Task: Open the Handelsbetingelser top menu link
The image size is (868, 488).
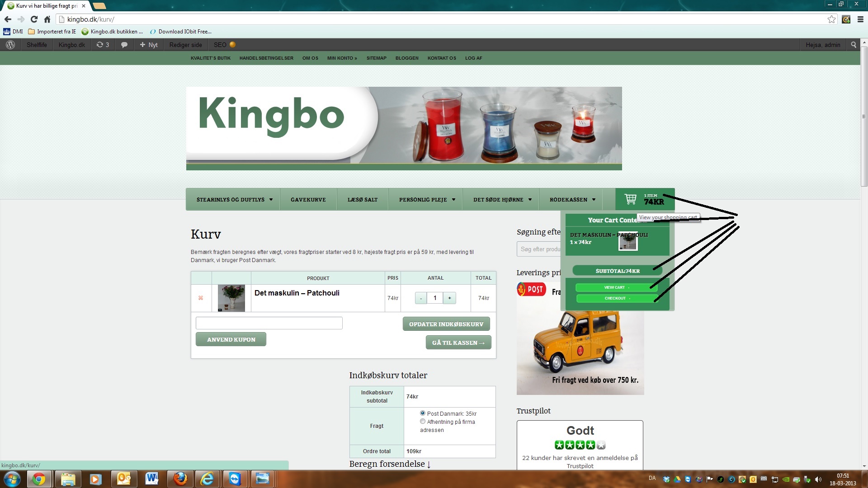Action: [x=266, y=58]
